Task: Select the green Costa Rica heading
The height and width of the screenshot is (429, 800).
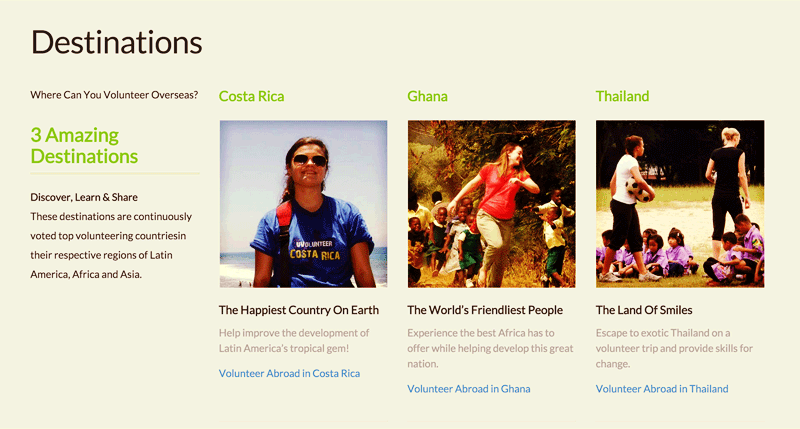Action: pos(252,96)
